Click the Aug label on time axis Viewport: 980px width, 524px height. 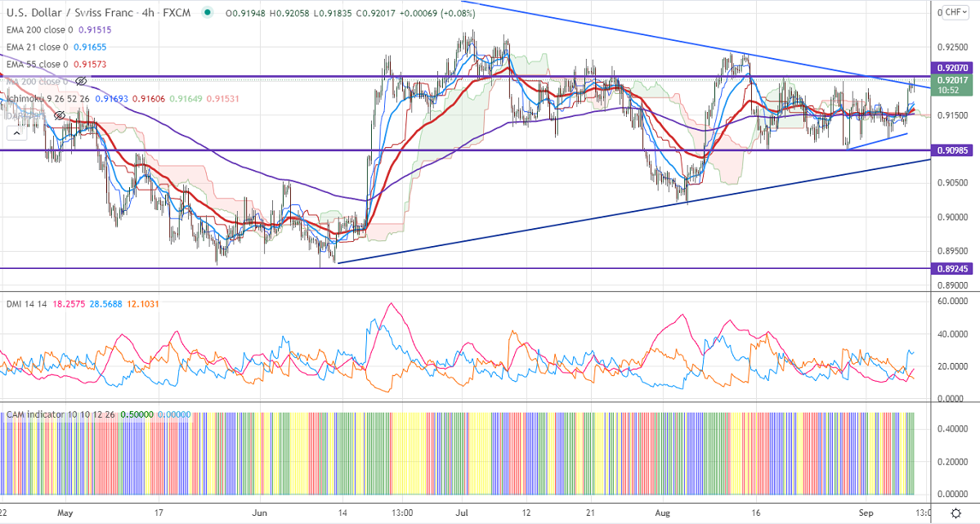(x=663, y=513)
